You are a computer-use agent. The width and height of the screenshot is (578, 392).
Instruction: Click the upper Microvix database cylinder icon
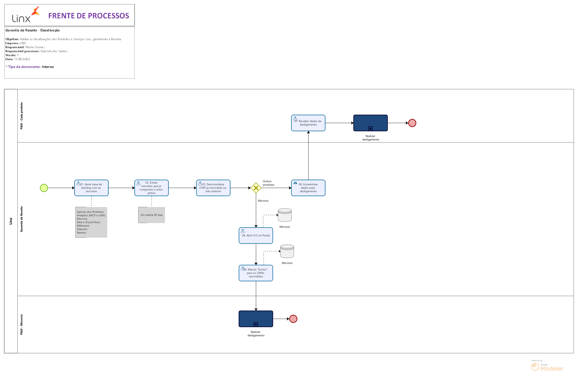pos(284,215)
